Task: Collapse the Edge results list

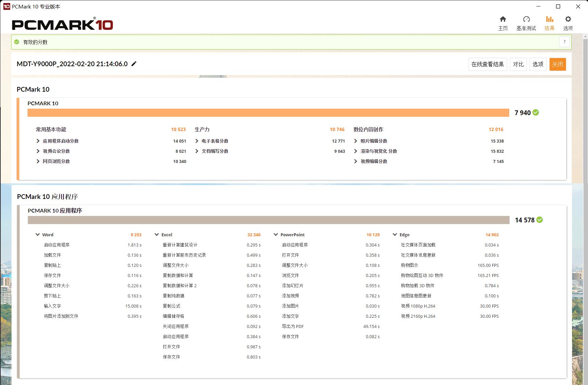Action: point(395,235)
